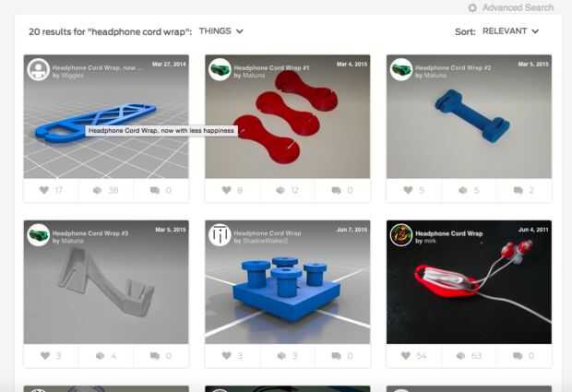Open the red dumbbell-shaped wraps thumbnail

tap(288, 117)
